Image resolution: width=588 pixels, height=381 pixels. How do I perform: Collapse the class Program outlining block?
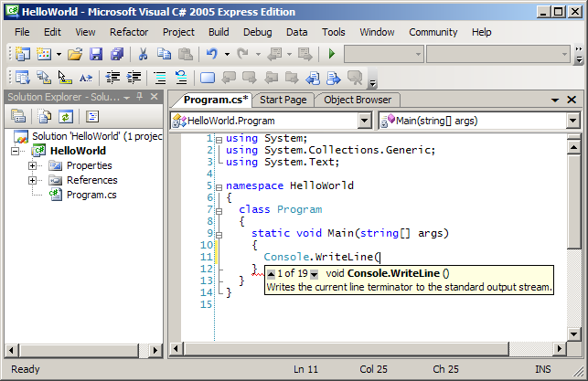219,211
